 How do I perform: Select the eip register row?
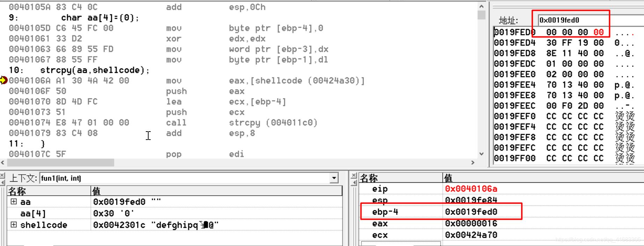tap(501, 189)
